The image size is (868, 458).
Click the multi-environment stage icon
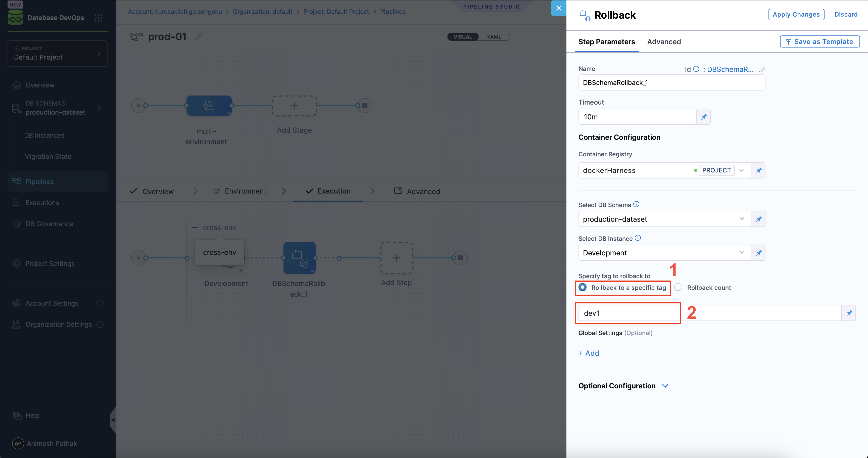click(x=209, y=106)
